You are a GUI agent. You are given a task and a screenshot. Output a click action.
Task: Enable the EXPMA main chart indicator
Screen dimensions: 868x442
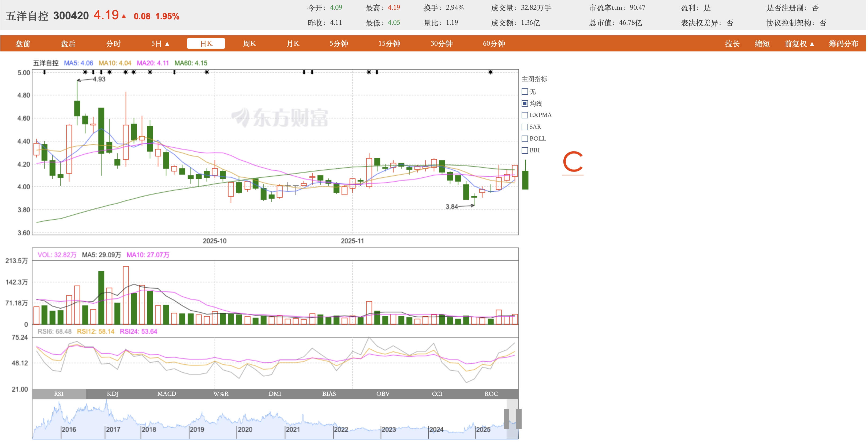pos(525,115)
